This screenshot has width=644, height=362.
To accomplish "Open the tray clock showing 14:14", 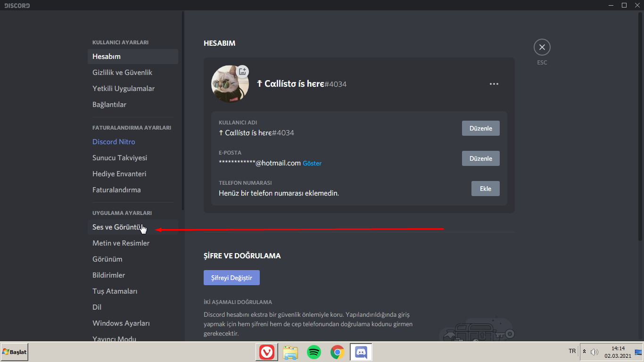I will click(x=618, y=352).
